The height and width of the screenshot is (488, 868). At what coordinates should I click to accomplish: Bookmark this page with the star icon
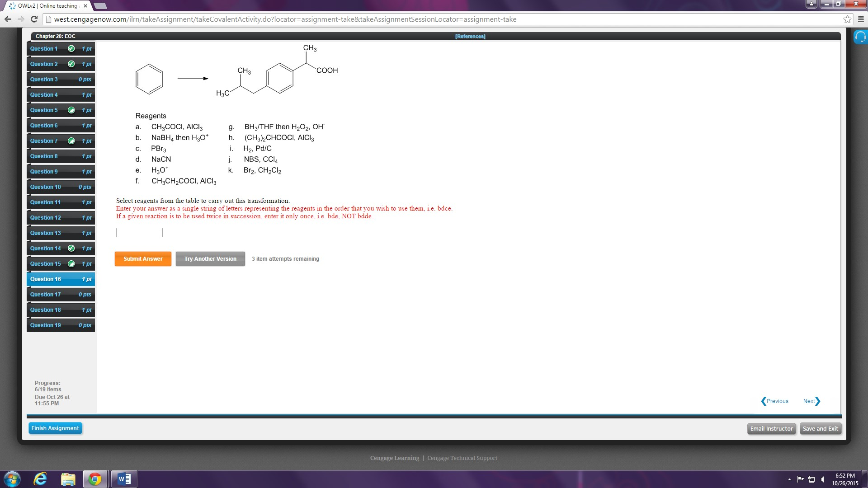[846, 19]
